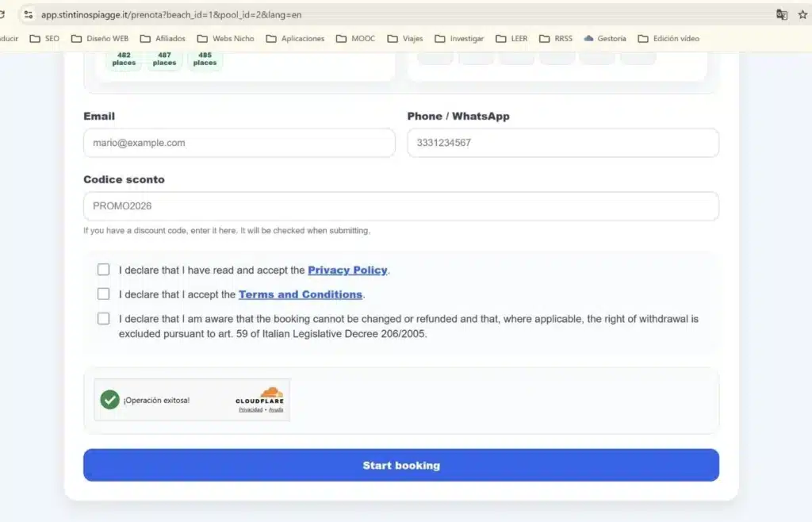Click the discount code helper text
Image resolution: width=812 pixels, height=522 pixels.
pyautogui.click(x=227, y=230)
